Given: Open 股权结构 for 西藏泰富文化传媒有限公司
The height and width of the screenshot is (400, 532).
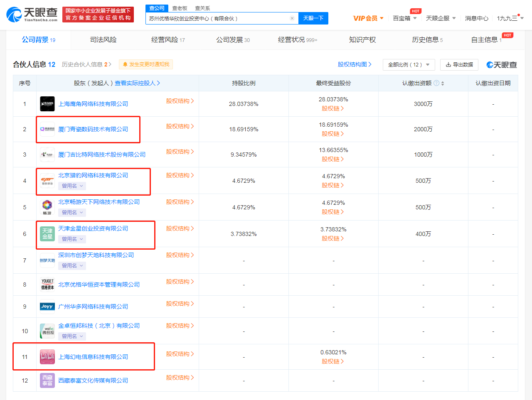Looking at the screenshot, I should click(180, 378).
